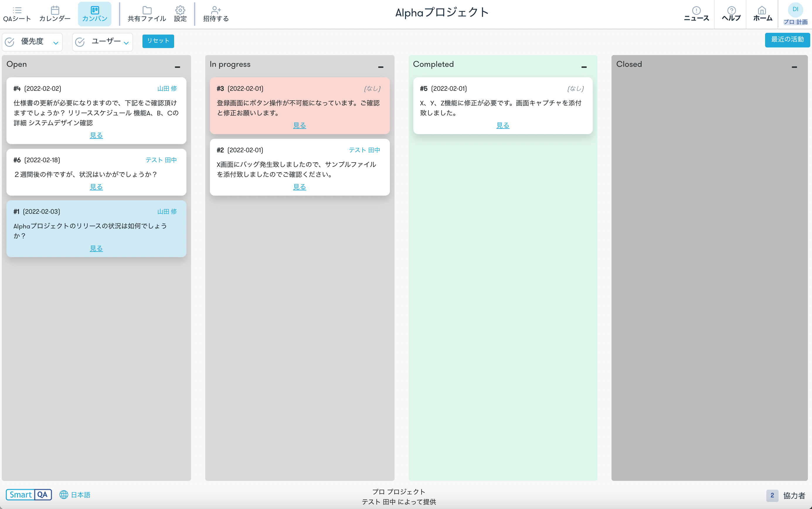Select card #4 text about 仕様書の更新
The image size is (812, 509).
click(x=96, y=113)
